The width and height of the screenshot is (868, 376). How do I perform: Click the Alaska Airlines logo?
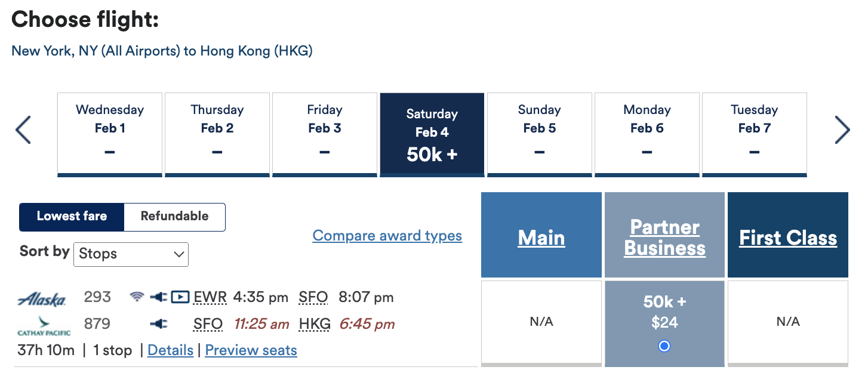42,299
